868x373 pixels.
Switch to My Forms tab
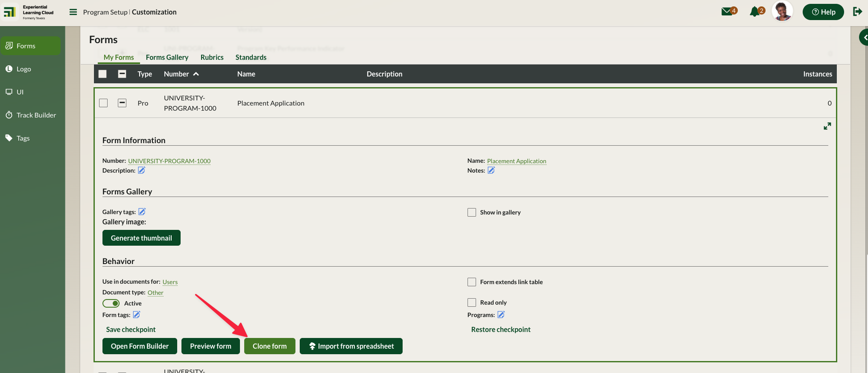click(119, 57)
